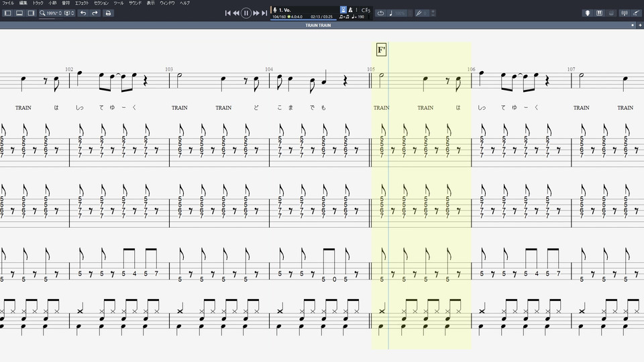Adjust zoom level with 199% stepper
The height and width of the screenshot is (362, 644).
click(x=60, y=13)
